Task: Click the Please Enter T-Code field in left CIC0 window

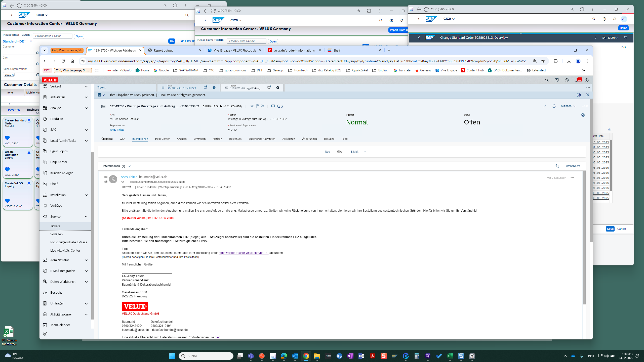Action: [x=53, y=36]
